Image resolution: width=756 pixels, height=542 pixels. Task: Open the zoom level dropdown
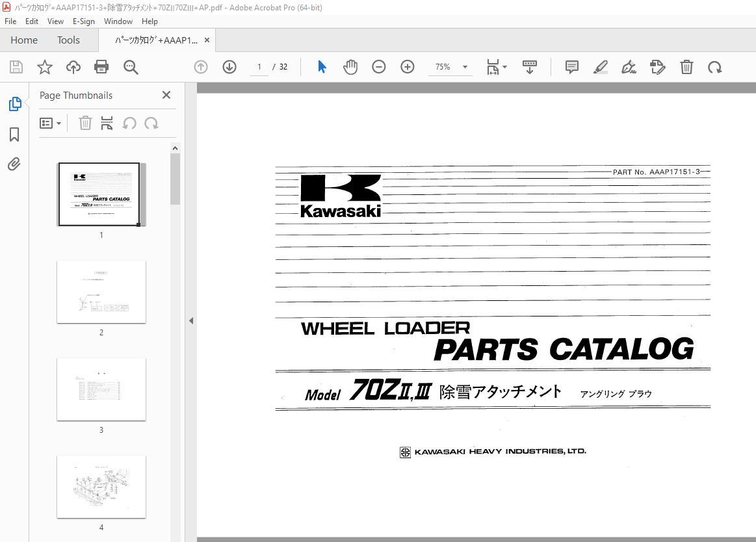465,67
